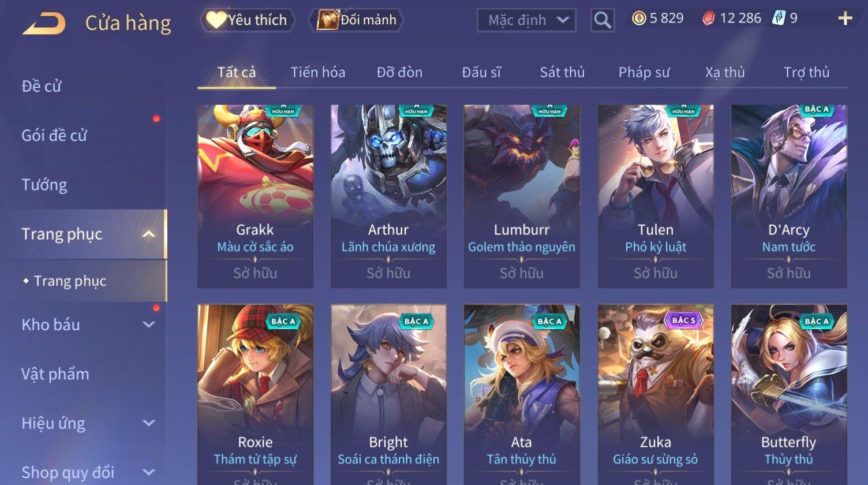Select the Tiến hóa tab
Screen dimensions: 868x485
click(318, 72)
